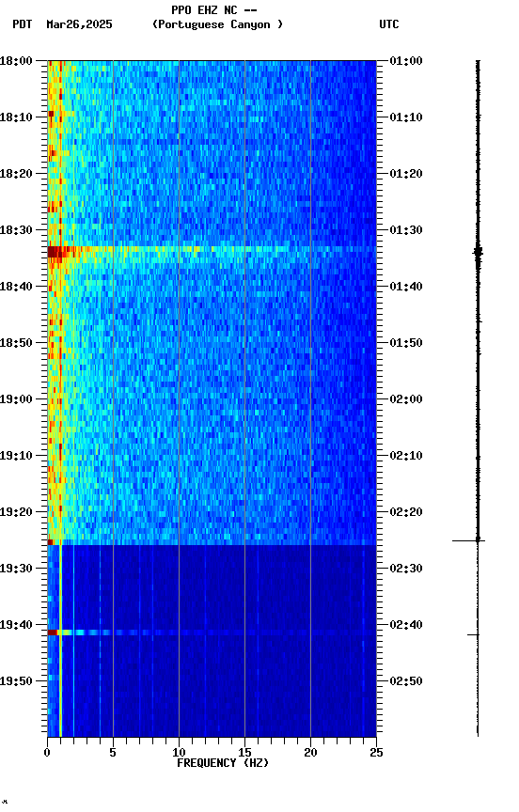Click the '25' frequency axis tick label
Screen dimensions: 519x812
pos(376,753)
